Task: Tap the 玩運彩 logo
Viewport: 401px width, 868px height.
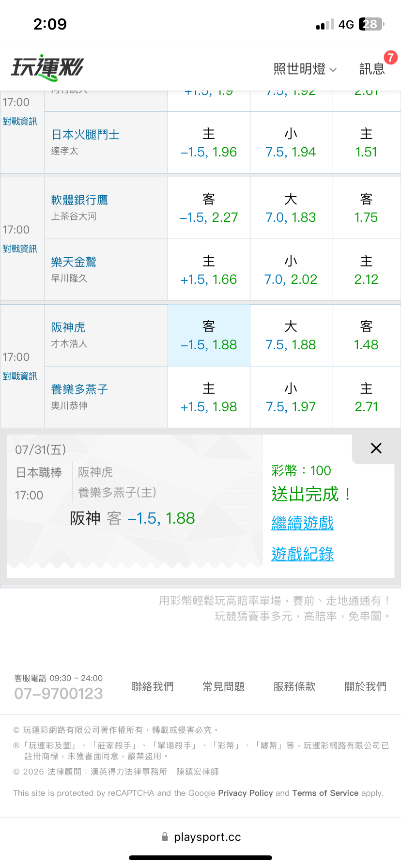Action: pyautogui.click(x=47, y=67)
